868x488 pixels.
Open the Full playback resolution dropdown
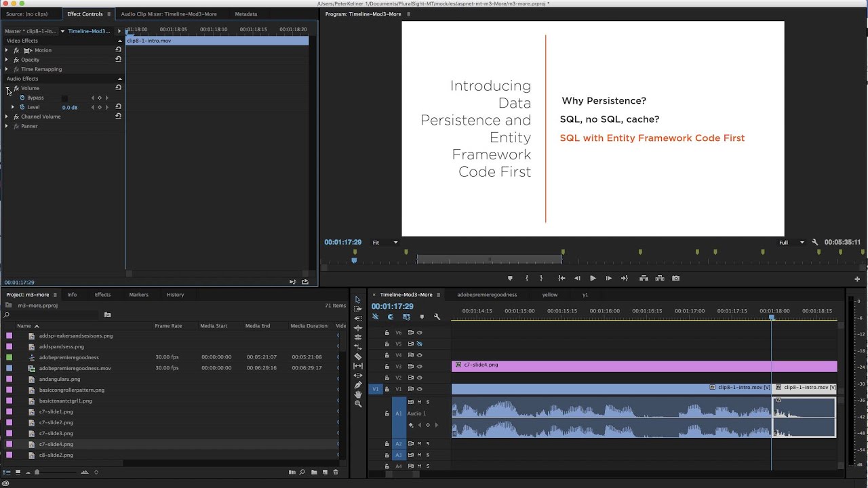tap(791, 242)
